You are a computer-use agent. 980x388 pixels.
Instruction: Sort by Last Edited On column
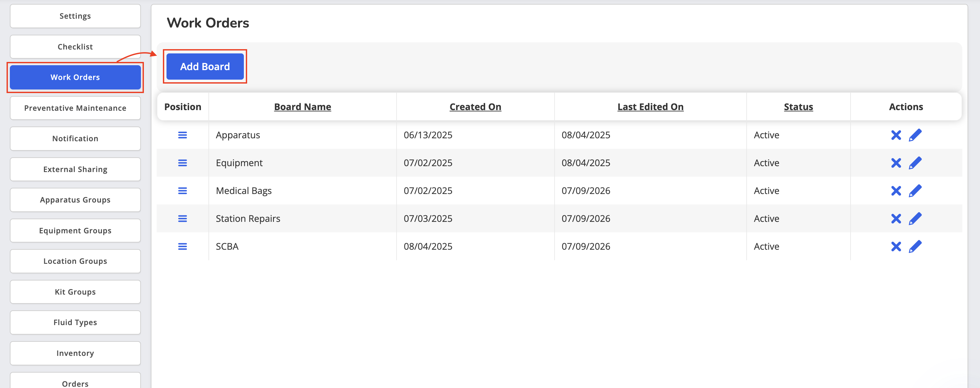[x=650, y=107]
